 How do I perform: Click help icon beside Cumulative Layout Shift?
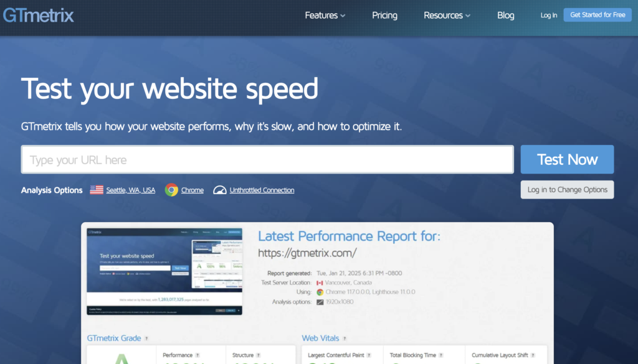533,355
